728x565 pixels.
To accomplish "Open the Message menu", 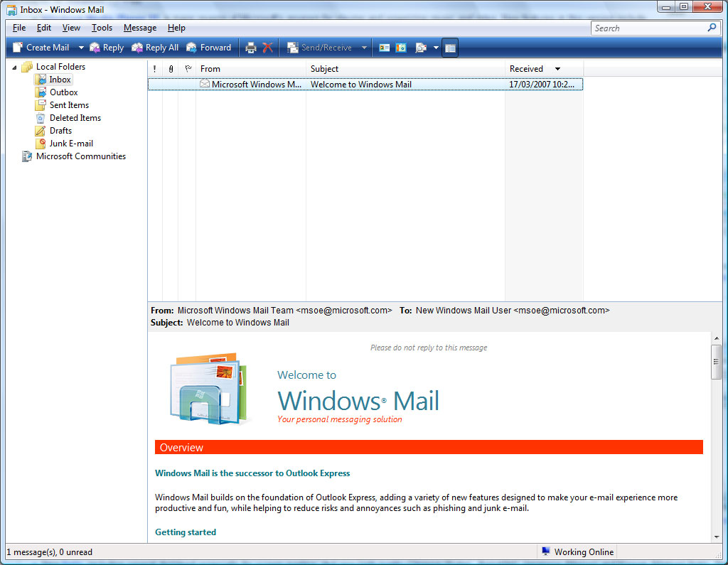I will point(140,28).
